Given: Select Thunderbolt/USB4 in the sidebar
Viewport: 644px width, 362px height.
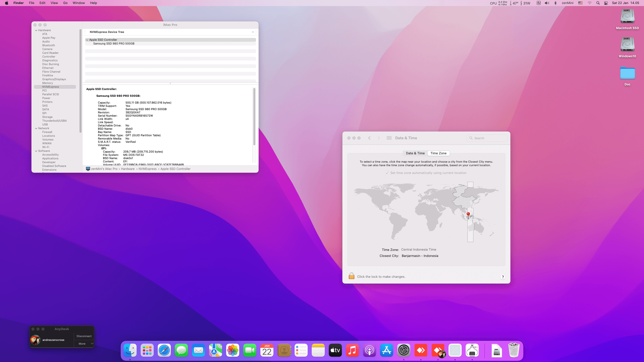Looking at the screenshot, I should pos(54,121).
